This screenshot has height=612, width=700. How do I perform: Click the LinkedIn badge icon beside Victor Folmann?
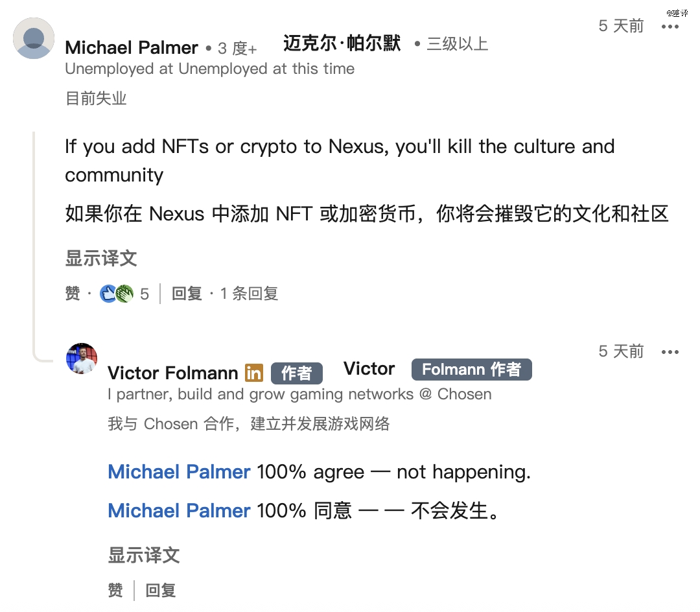tap(254, 373)
